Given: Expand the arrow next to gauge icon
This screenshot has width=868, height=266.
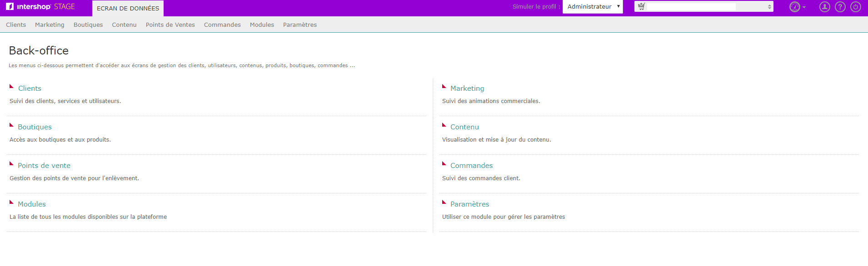Looking at the screenshot, I should point(804,7).
